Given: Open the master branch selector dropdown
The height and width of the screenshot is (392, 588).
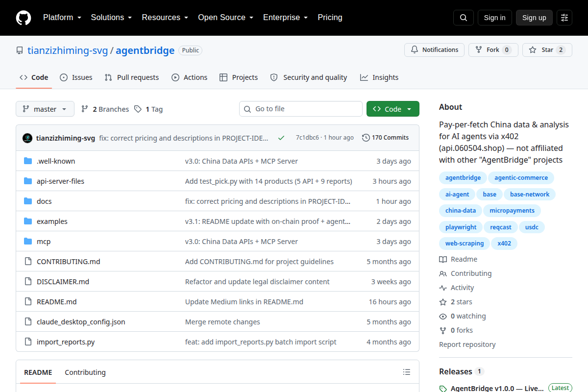Looking at the screenshot, I should point(45,109).
